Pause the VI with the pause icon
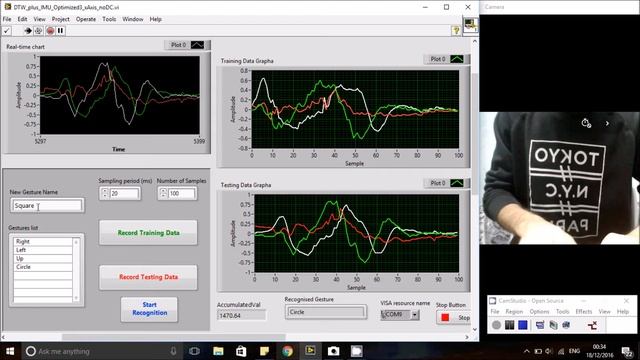This screenshot has height=360, width=640. [x=60, y=31]
